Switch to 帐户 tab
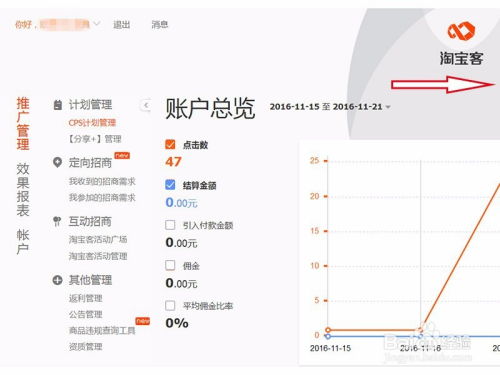Image resolution: width=500 pixels, height=375 pixels. pos(23,242)
